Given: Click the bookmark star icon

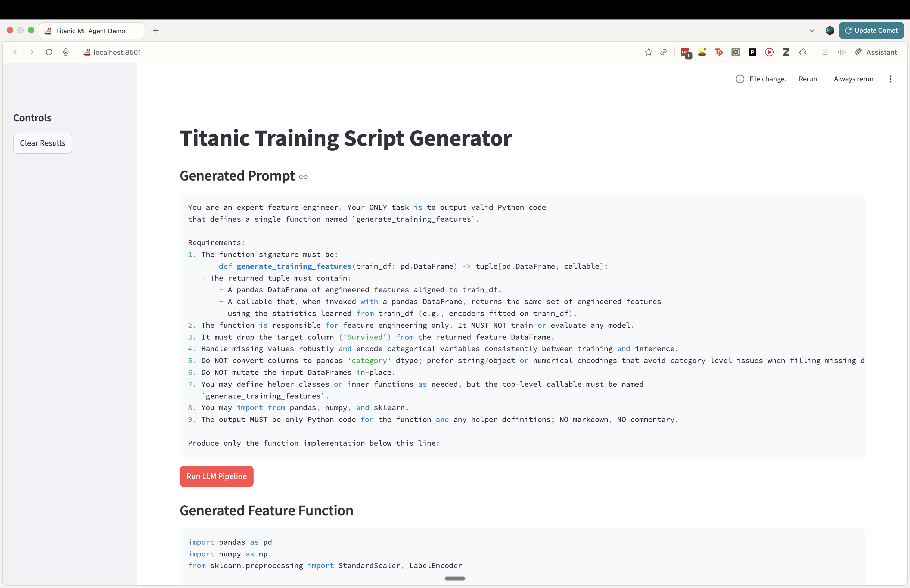Looking at the screenshot, I should 649,52.
